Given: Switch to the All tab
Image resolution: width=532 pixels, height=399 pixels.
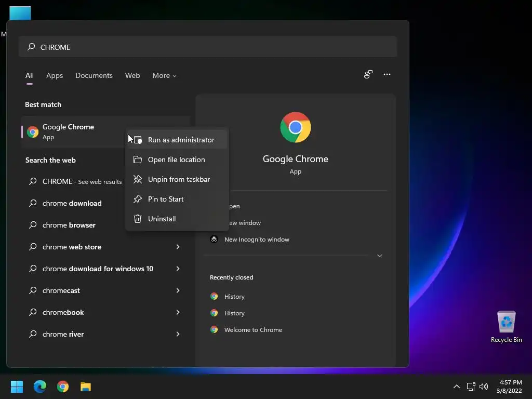Looking at the screenshot, I should pos(30,76).
